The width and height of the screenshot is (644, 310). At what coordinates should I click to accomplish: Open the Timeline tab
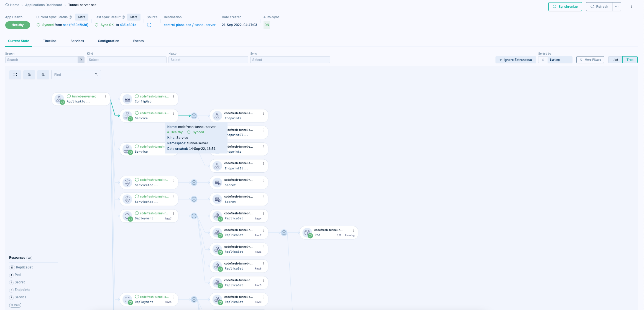[50, 41]
